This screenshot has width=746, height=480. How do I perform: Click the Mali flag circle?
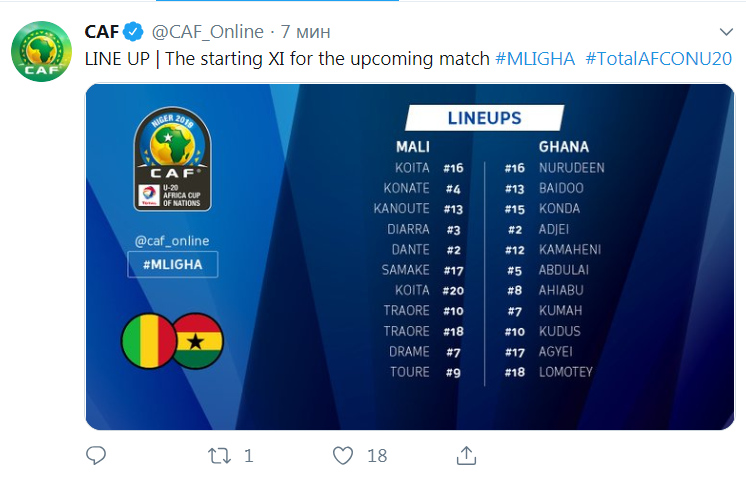[149, 341]
